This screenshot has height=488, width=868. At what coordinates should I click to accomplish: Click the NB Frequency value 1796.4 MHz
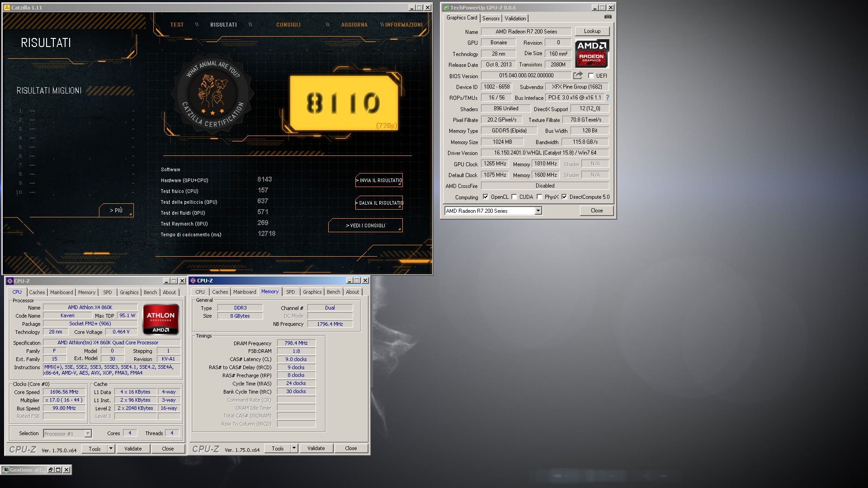[330, 324]
